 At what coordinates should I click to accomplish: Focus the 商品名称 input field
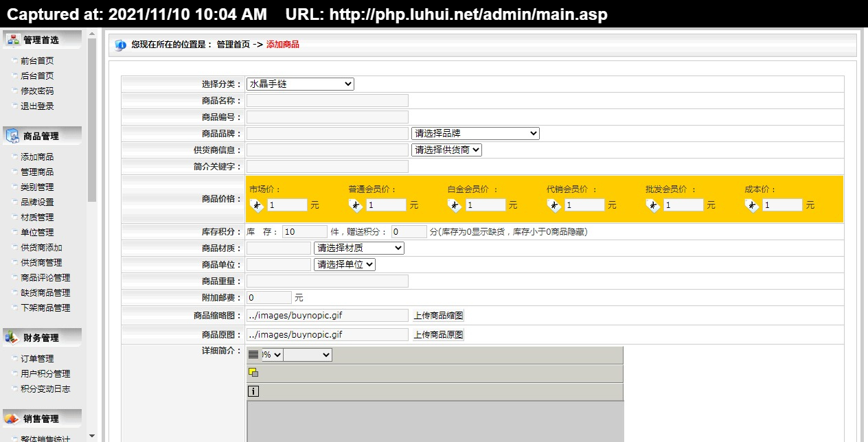328,100
